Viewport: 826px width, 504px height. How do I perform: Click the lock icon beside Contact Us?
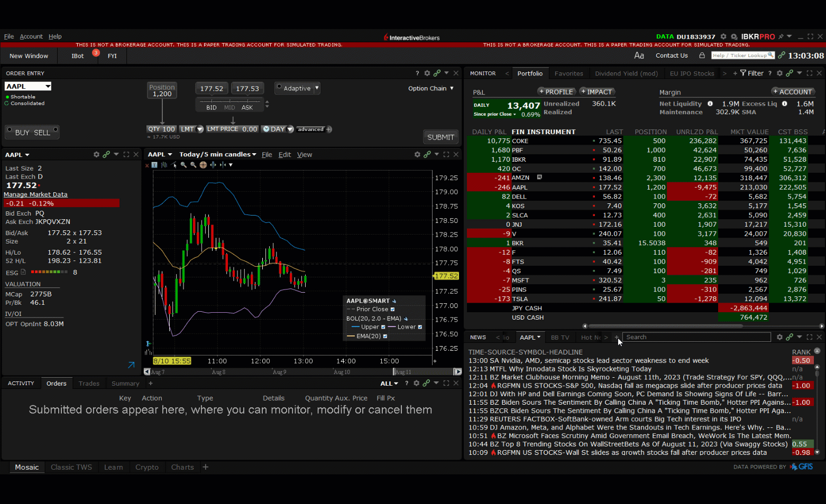[702, 55]
